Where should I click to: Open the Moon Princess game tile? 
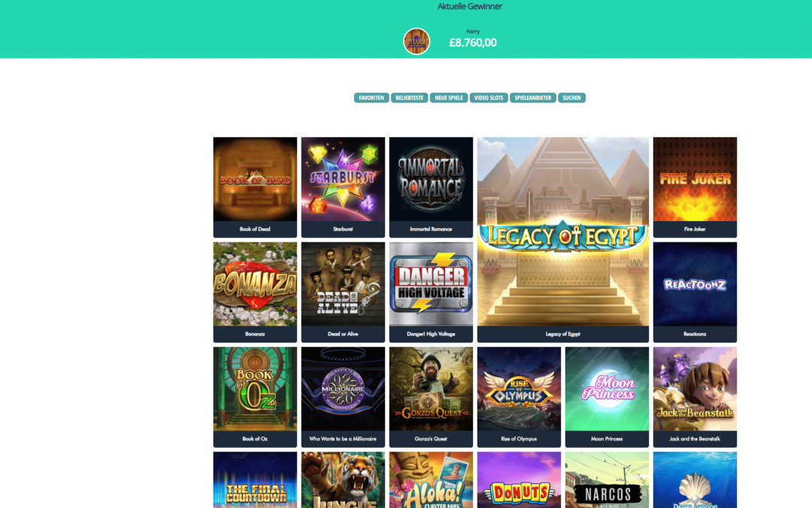tap(607, 397)
